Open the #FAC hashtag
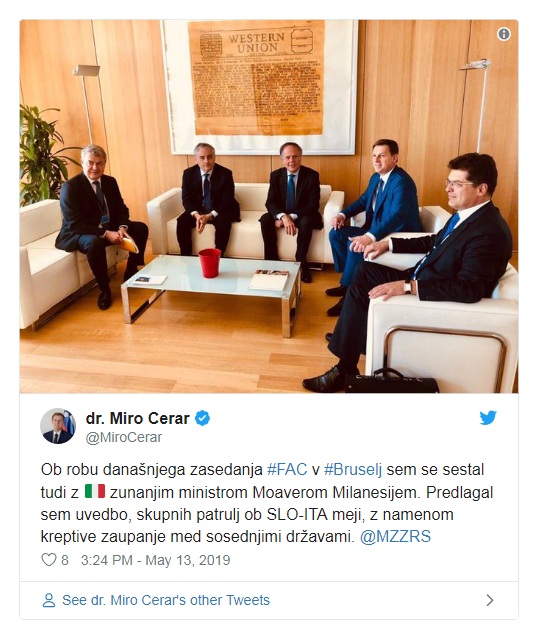This screenshot has height=637, width=541. [287, 470]
